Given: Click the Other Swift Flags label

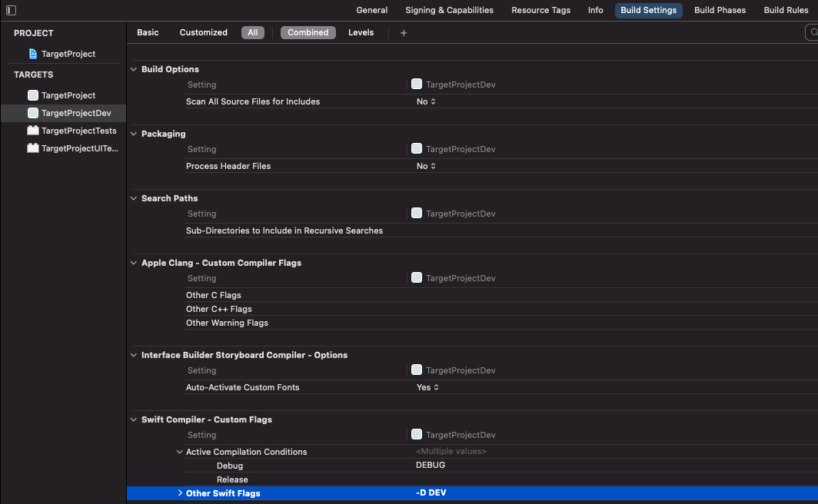Looking at the screenshot, I should (223, 493).
